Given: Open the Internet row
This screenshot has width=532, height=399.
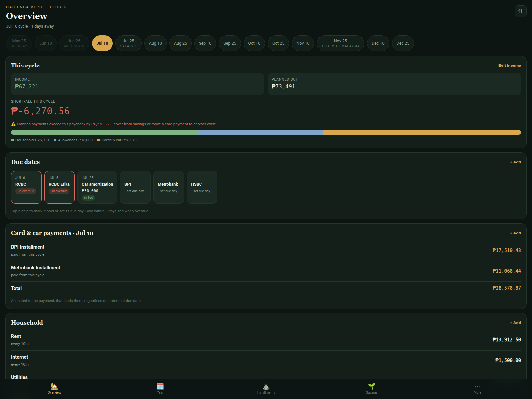Looking at the screenshot, I should (x=266, y=361).
